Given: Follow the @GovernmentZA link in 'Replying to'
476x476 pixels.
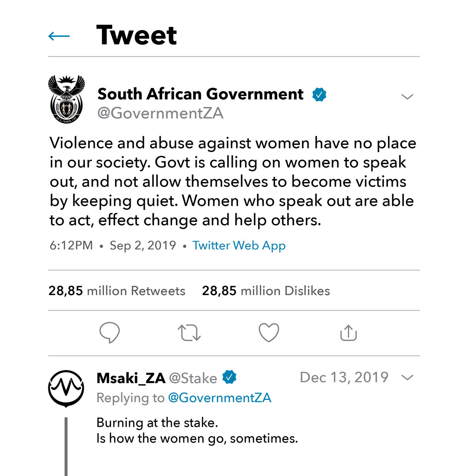Looking at the screenshot, I should [220, 398].
